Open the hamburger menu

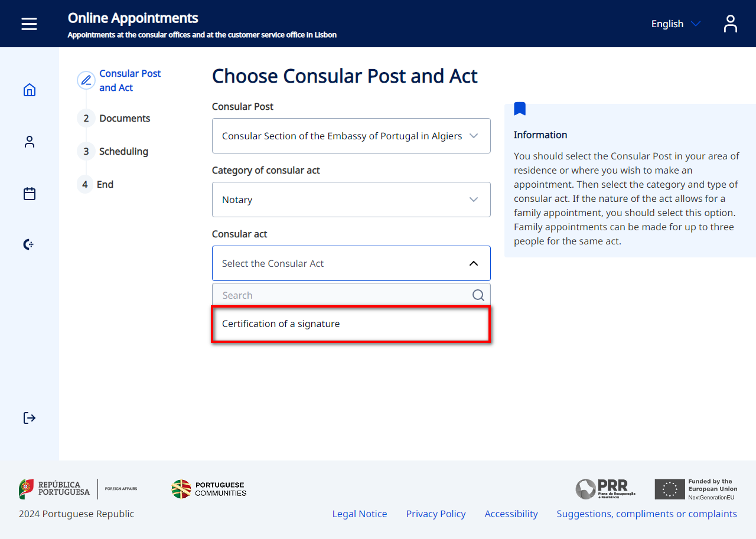click(x=29, y=24)
